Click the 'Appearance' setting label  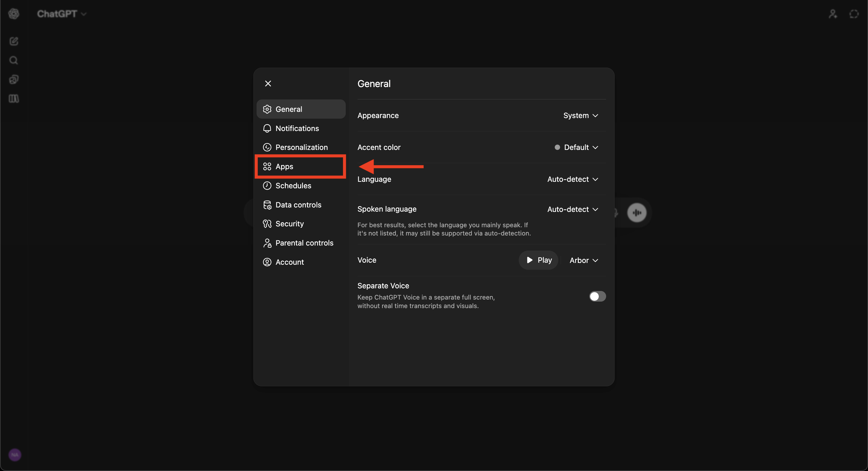(x=378, y=116)
